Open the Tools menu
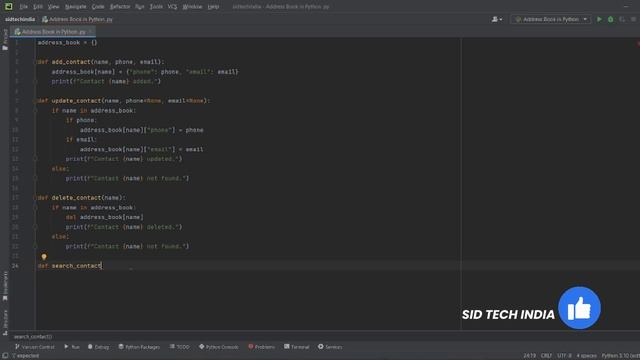The width and height of the screenshot is (640, 360). [x=156, y=7]
